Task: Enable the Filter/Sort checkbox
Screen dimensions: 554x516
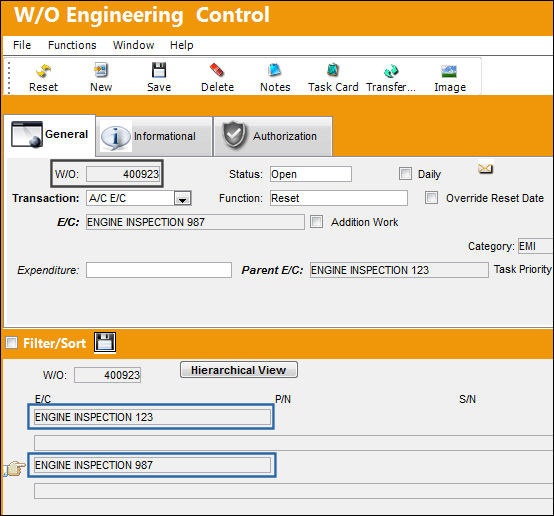Action: pos(12,343)
